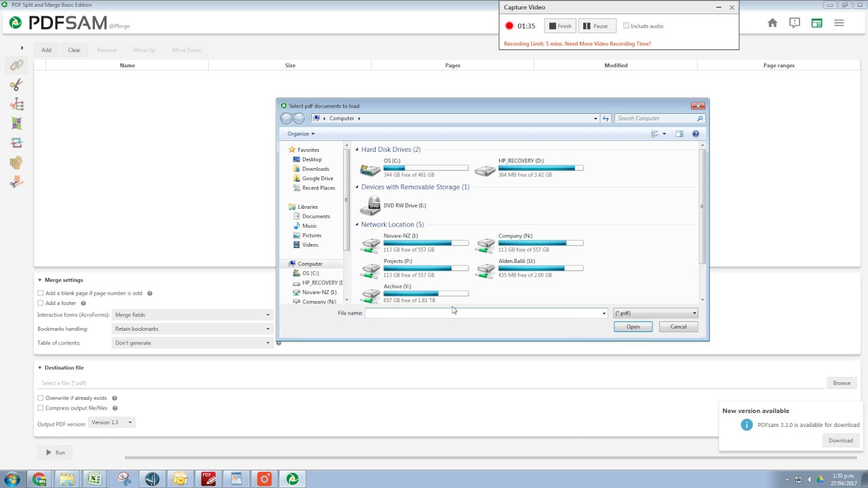Click Browse for destination file
The width and height of the screenshot is (868, 488).
coord(842,383)
